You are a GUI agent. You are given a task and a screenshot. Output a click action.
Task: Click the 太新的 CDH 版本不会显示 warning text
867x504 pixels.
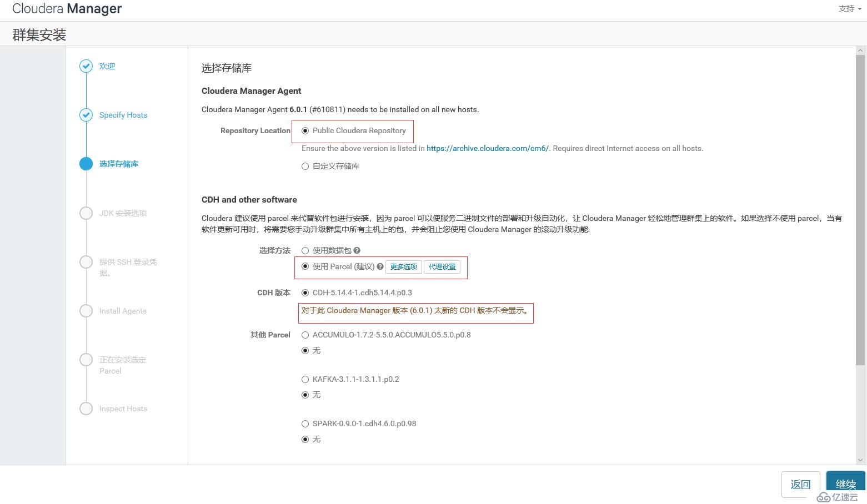(x=415, y=311)
